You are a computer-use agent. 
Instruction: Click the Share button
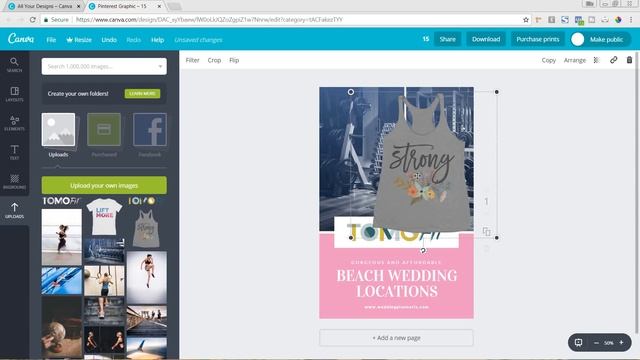447,39
